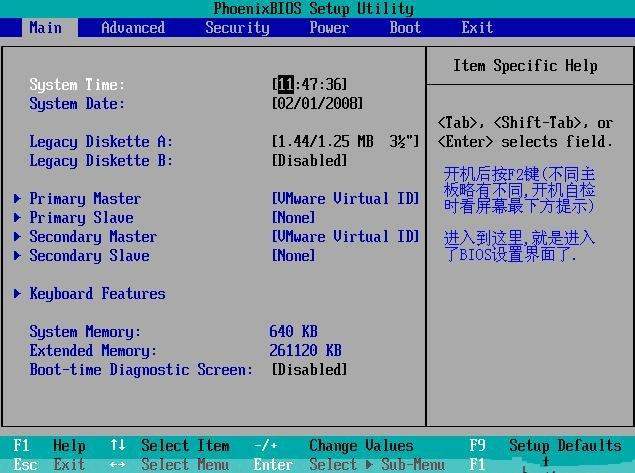Open Keyboard Features submenu

tap(97, 294)
